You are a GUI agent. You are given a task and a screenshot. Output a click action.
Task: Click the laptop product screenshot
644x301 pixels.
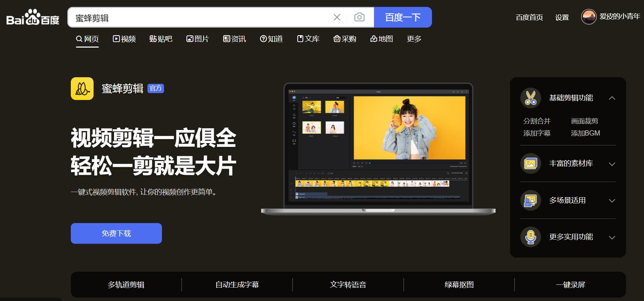click(378, 149)
